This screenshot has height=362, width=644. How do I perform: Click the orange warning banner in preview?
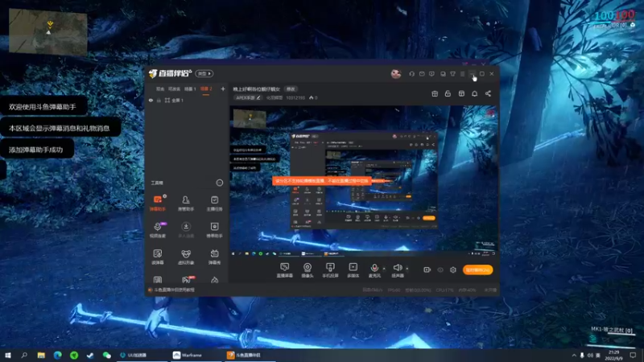(322, 180)
